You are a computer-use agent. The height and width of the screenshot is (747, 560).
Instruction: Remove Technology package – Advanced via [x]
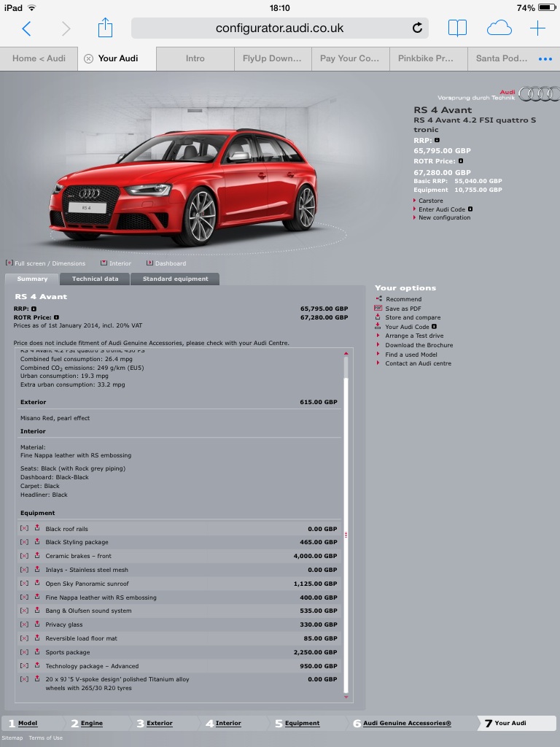[x=24, y=666]
